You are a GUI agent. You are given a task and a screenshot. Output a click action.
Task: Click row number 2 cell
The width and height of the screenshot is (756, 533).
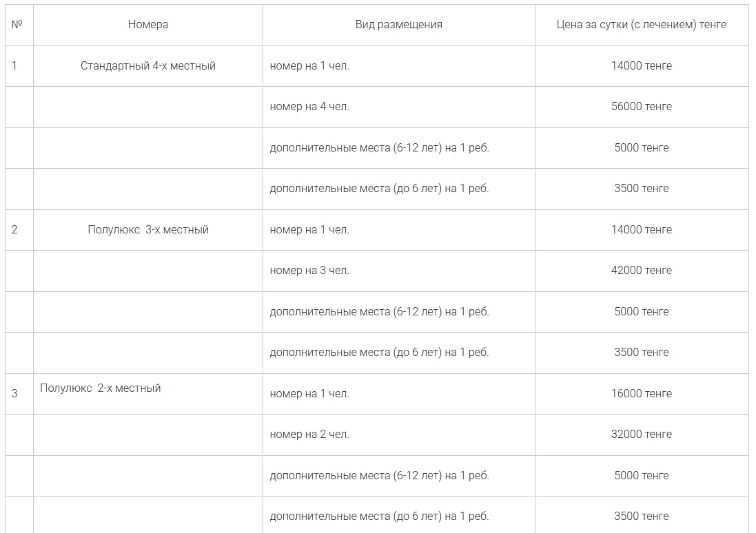click(x=19, y=230)
